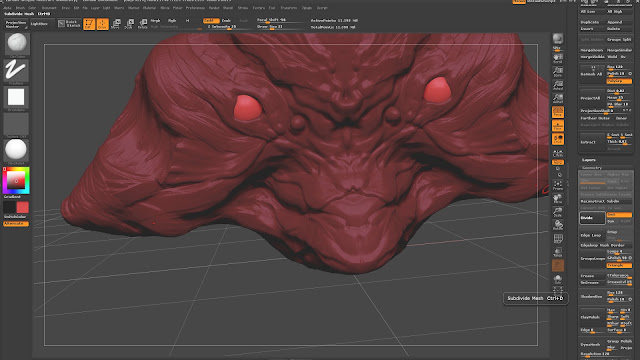Viewport: 640px width, 360px height.
Task: Select the red main color swatch
Action: point(23,207)
